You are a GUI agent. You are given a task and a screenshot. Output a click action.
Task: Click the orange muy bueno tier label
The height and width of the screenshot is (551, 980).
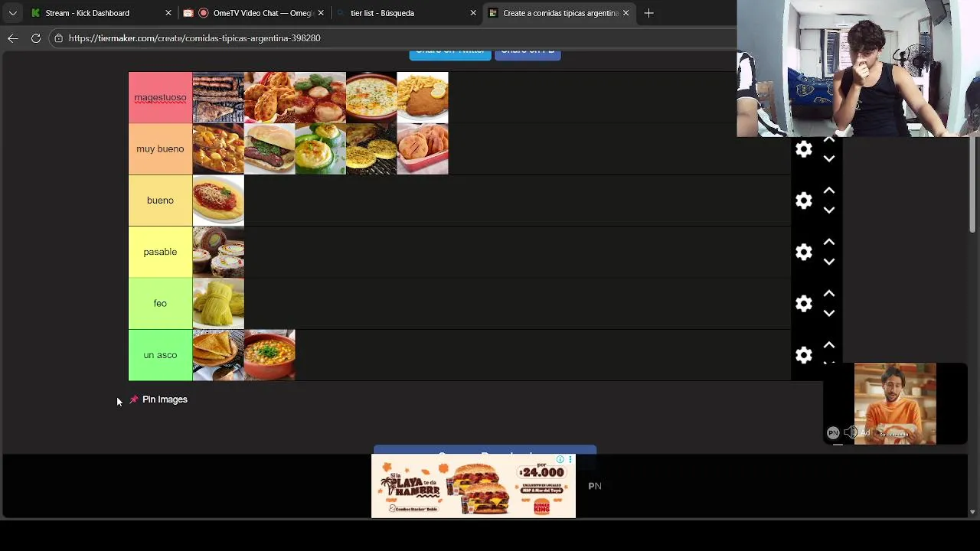pyautogui.click(x=160, y=149)
